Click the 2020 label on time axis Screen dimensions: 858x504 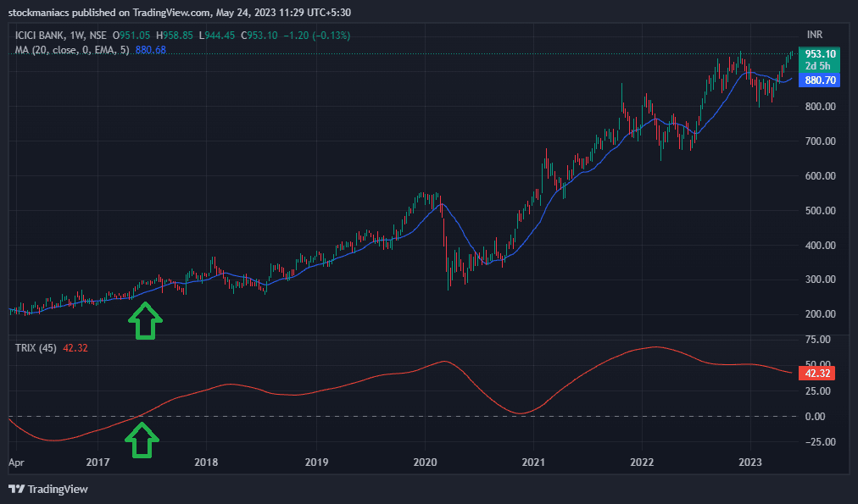(x=425, y=462)
